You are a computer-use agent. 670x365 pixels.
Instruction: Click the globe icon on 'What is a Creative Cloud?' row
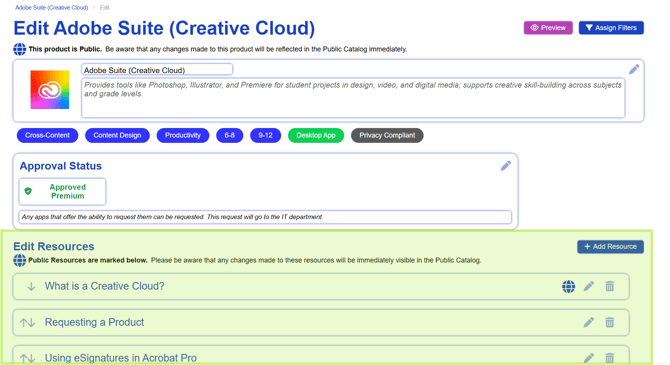click(568, 286)
